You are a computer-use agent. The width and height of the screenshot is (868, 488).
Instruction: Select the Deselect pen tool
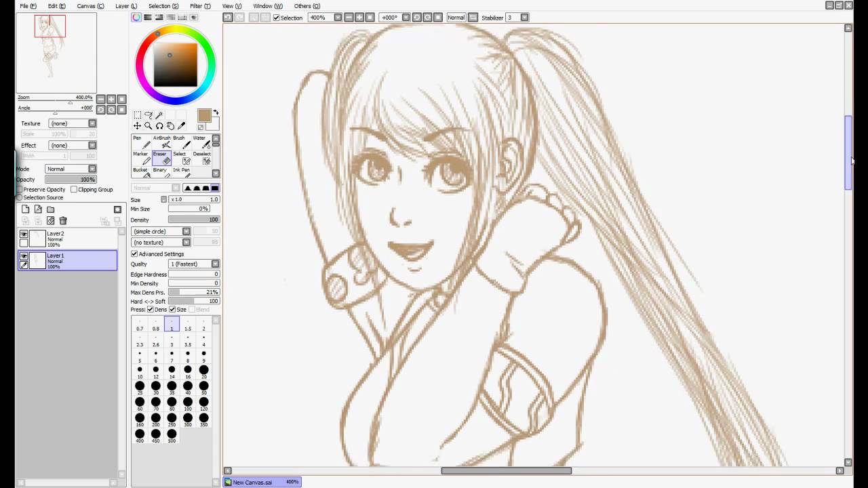[x=201, y=158]
